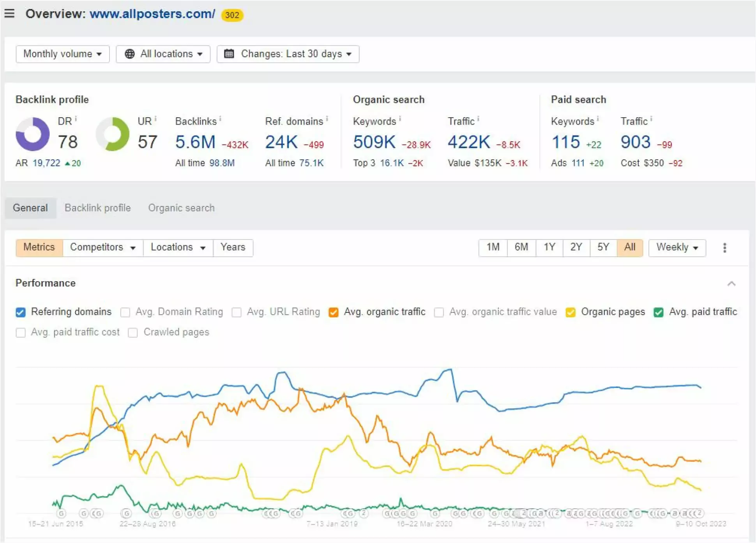The image size is (756, 543).
Task: Select the Metrics tab
Action: tap(39, 247)
